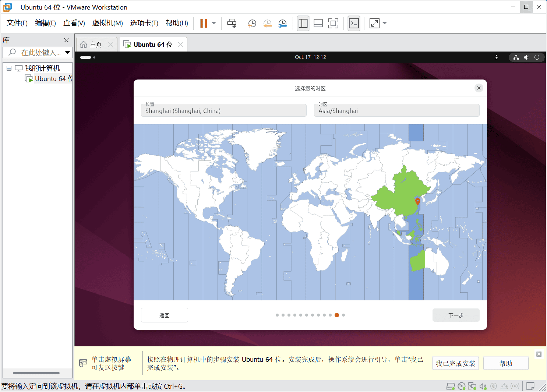The image size is (547, 392).
Task: Close the 主页 tab
Action: (110, 45)
